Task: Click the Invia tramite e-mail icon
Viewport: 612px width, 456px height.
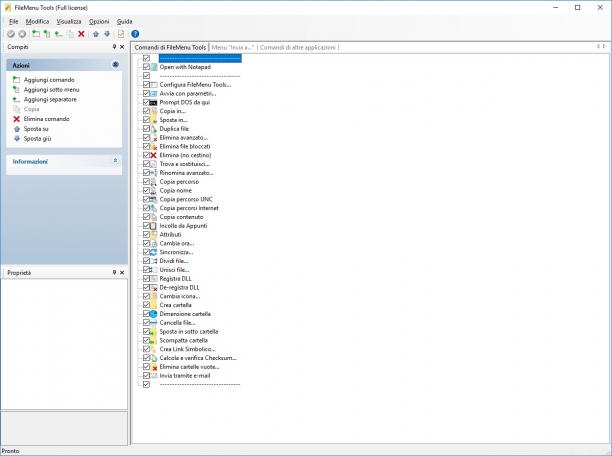Action: pos(154,376)
